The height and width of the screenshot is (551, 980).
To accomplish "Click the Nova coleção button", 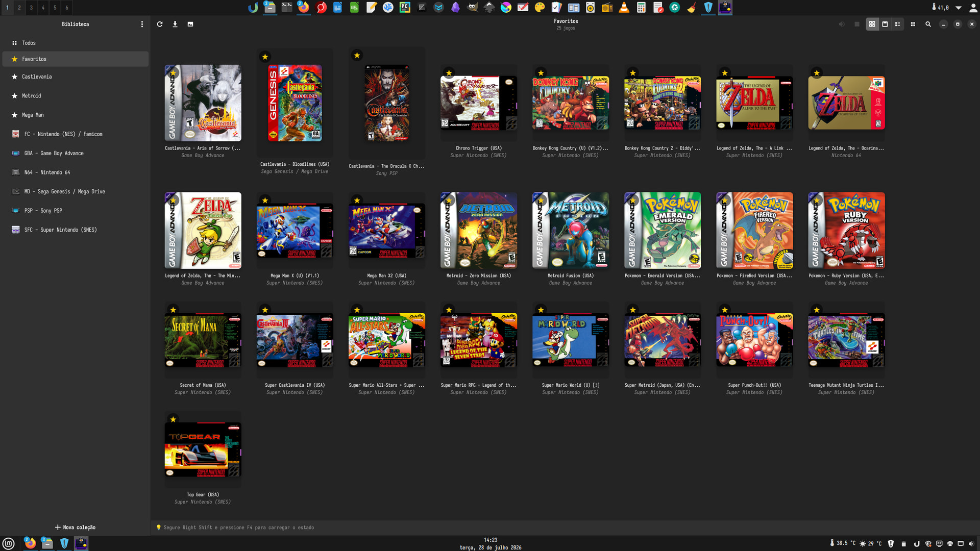I will 76,527.
